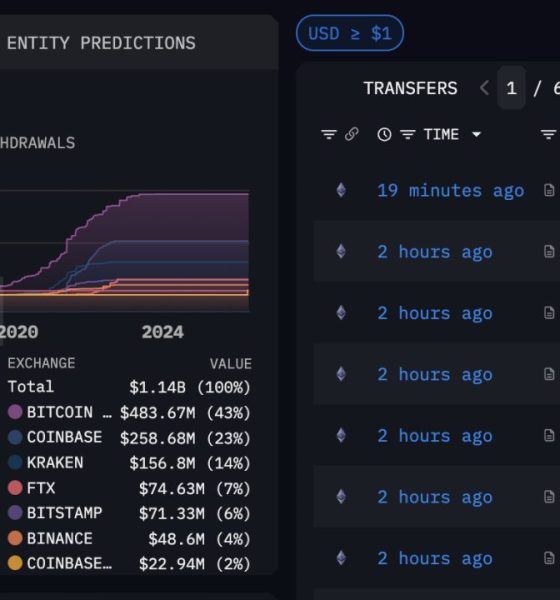Image resolution: width=560 pixels, height=600 pixels.
Task: Click the $74.63M (7%) value
Action: pyautogui.click(x=194, y=489)
